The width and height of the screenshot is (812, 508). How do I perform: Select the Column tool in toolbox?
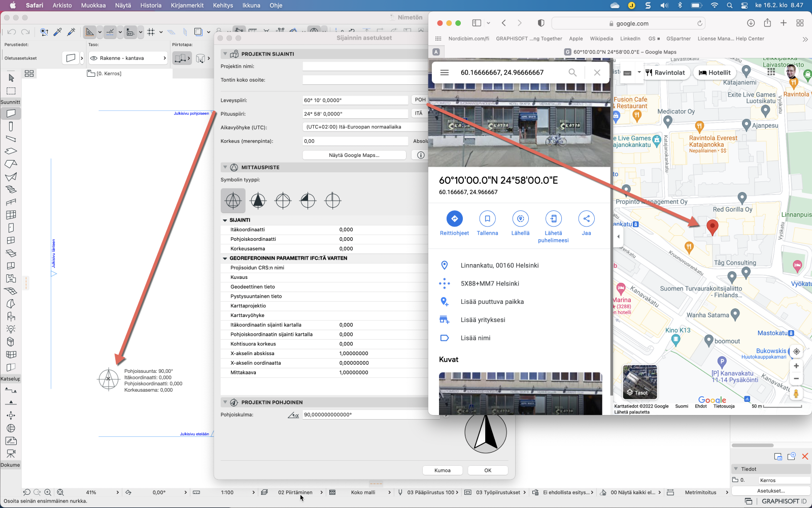point(11,126)
